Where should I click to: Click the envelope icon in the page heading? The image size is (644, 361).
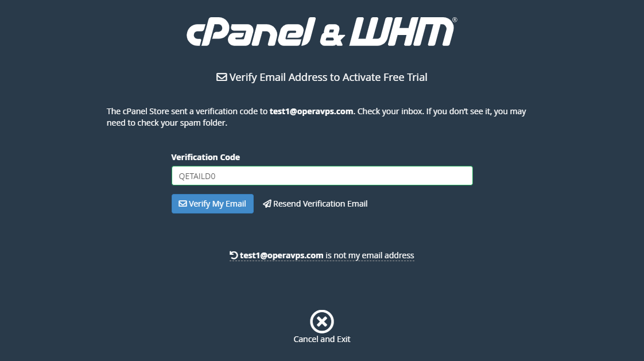pyautogui.click(x=222, y=77)
